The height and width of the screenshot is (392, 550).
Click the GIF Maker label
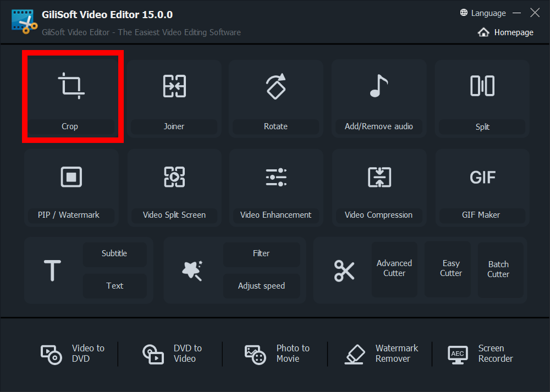481,215
